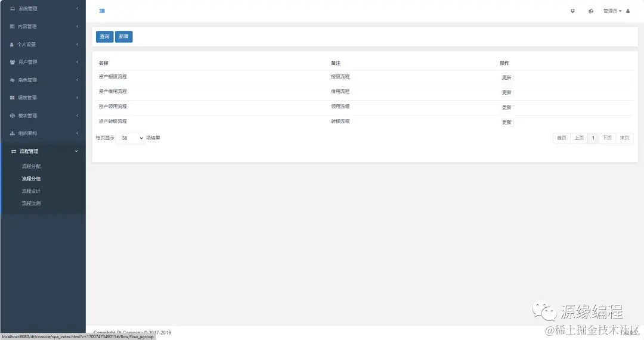Open the 用户管理 menu label
644x340 pixels.
coord(28,63)
